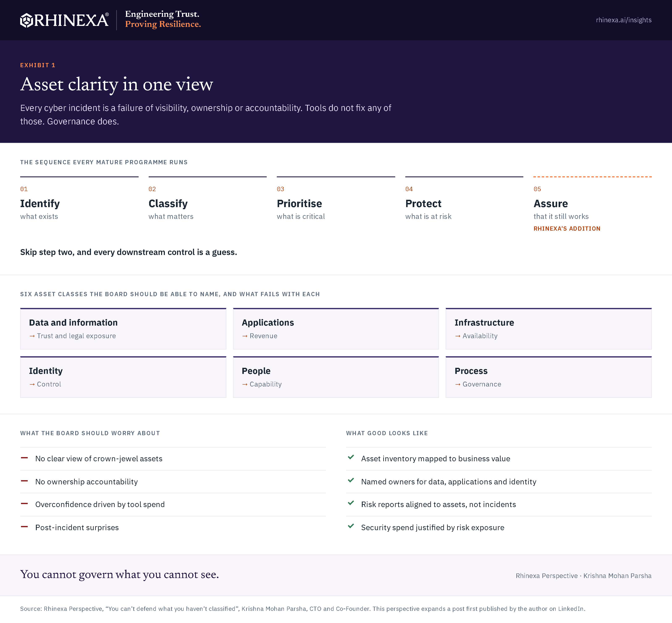Click the red dash beside No ownership accountability
Screen dimensions: 672x623
24,481
